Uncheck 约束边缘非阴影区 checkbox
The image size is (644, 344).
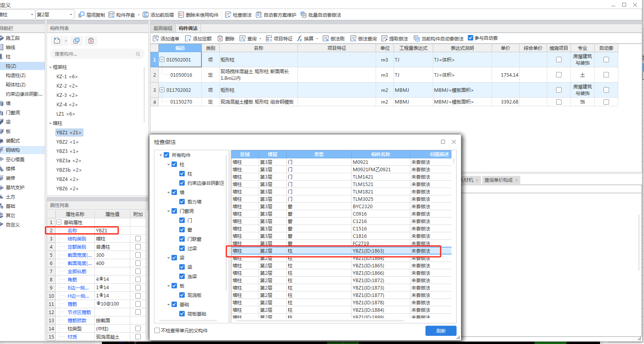tap(182, 183)
